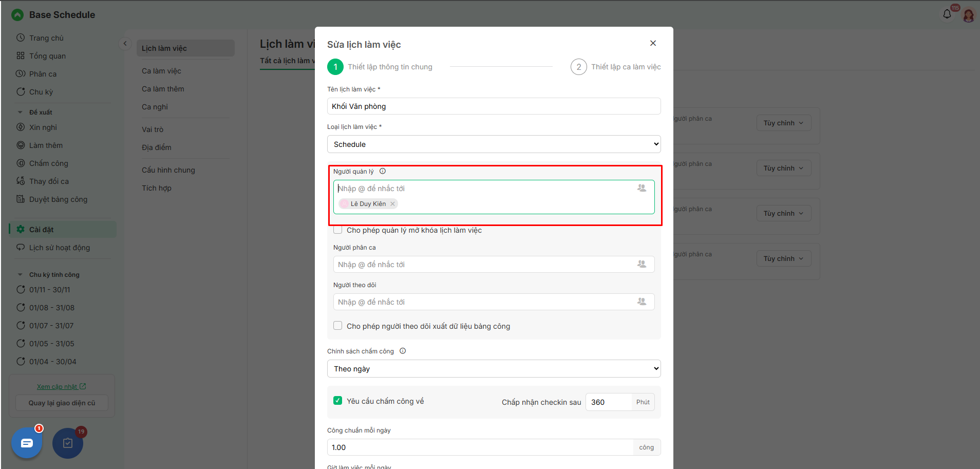
Task: Open the first Tùy chỉnh dropdown
Action: (x=783, y=123)
